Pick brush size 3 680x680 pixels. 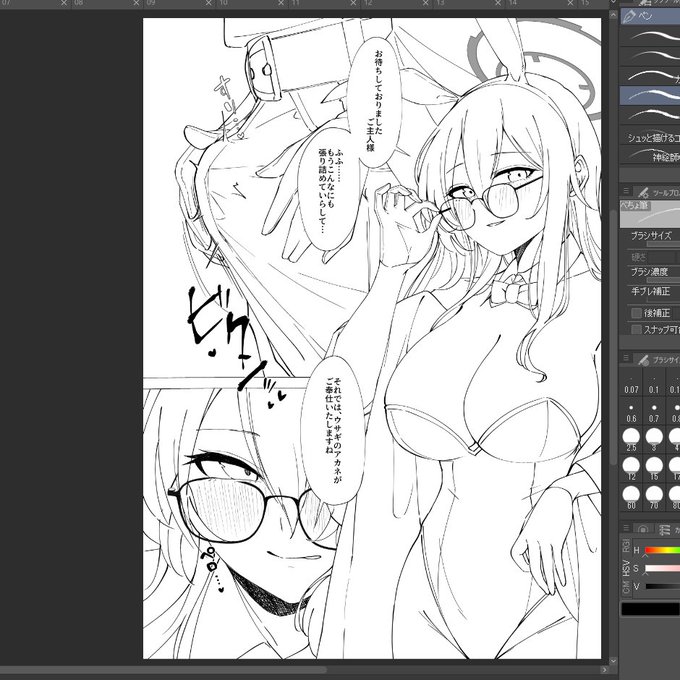654,440
